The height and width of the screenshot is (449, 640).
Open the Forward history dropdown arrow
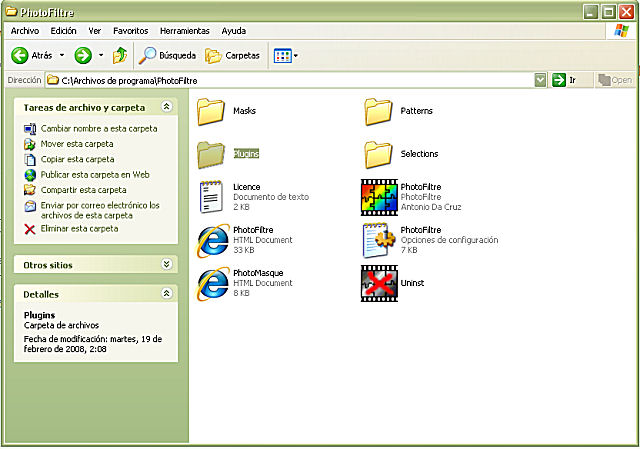tap(101, 55)
